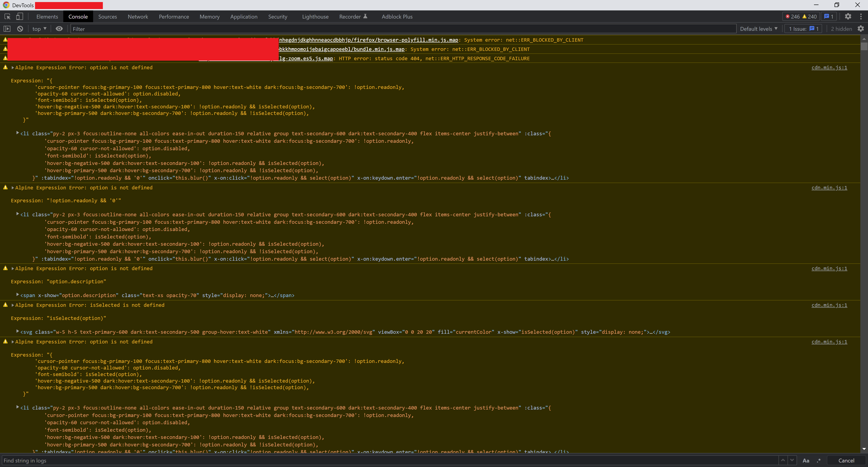
Task: Cancel the console search
Action: point(846,461)
